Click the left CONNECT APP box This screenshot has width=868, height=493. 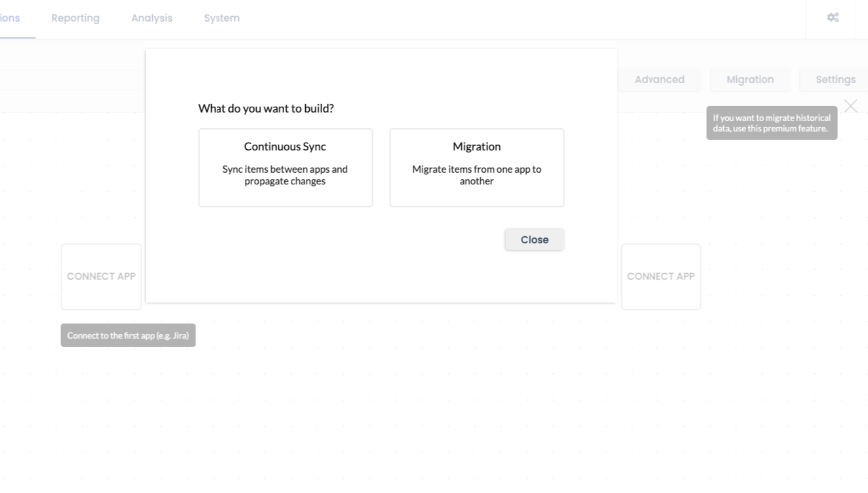101,276
